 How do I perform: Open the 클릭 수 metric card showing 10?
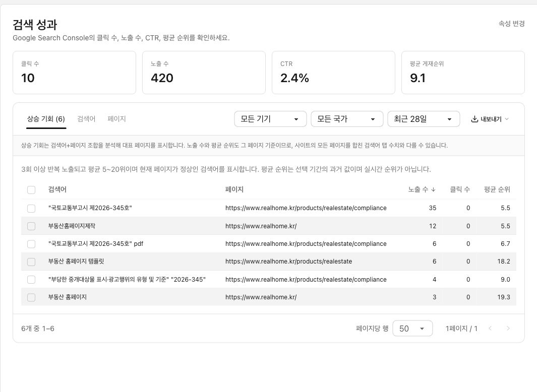pos(74,73)
